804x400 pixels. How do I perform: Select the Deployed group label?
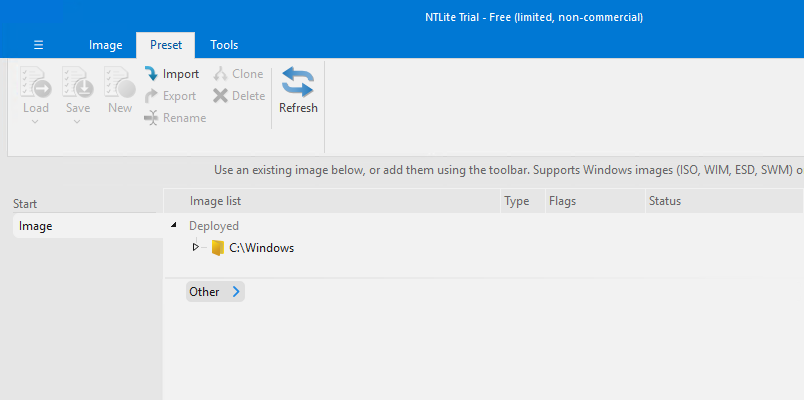[x=214, y=226]
